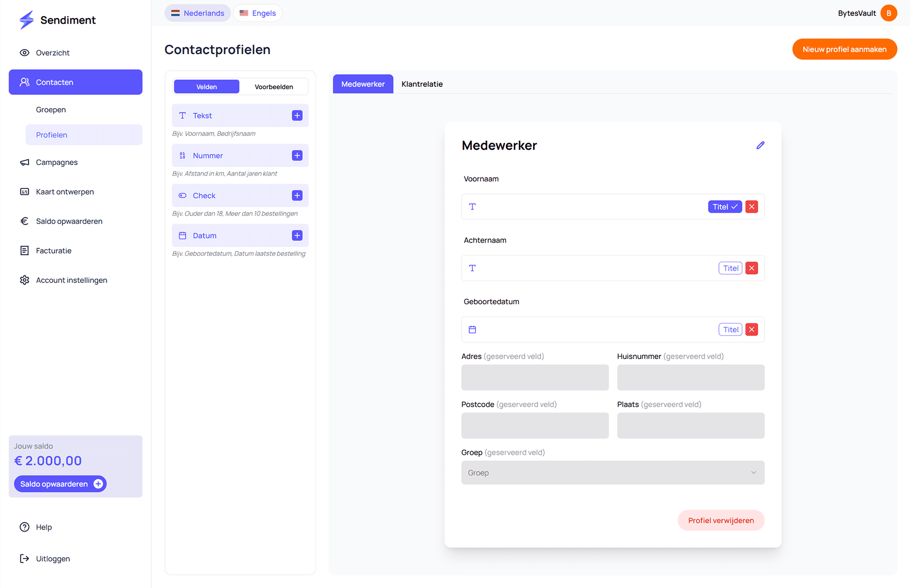The width and height of the screenshot is (910, 588).
Task: Click the BytesVault avatar icon
Action: coord(889,13)
